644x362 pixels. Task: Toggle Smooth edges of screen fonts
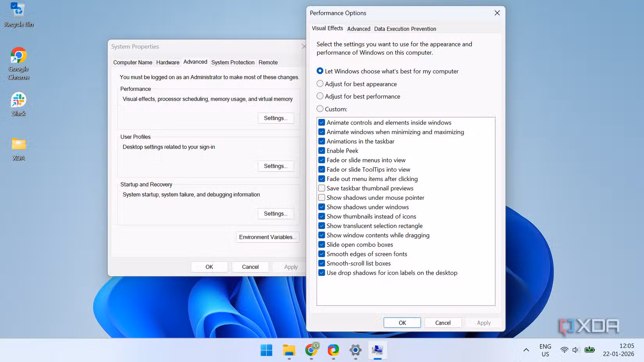322,254
